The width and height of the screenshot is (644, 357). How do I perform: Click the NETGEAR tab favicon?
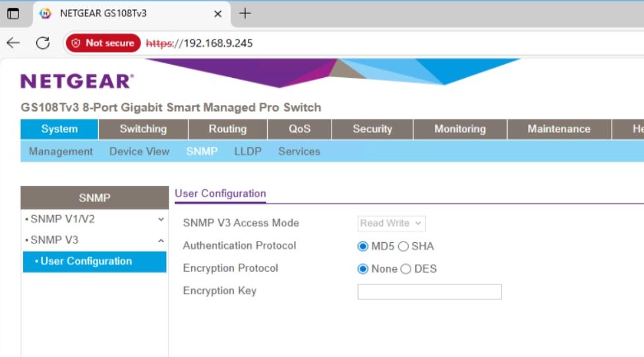click(45, 14)
